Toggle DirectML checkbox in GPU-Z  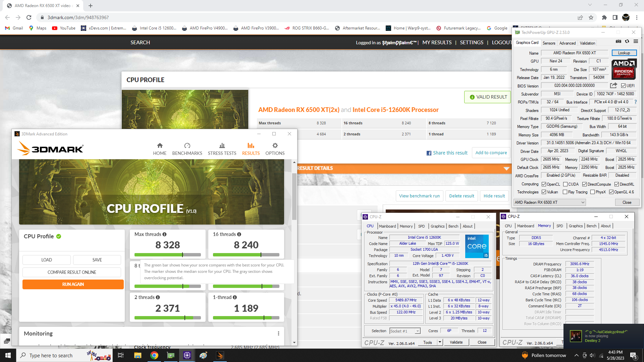click(x=617, y=184)
